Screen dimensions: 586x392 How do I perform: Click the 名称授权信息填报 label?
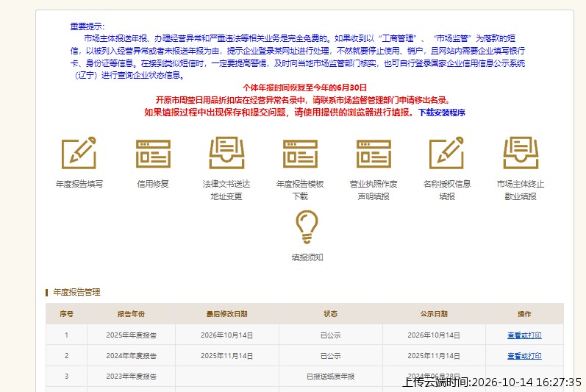point(447,190)
